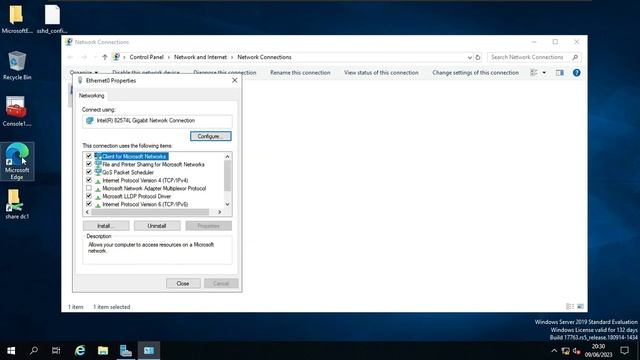
Task: Uncheck Microsoft LLDP Protocol Driver
Action: 89,196
